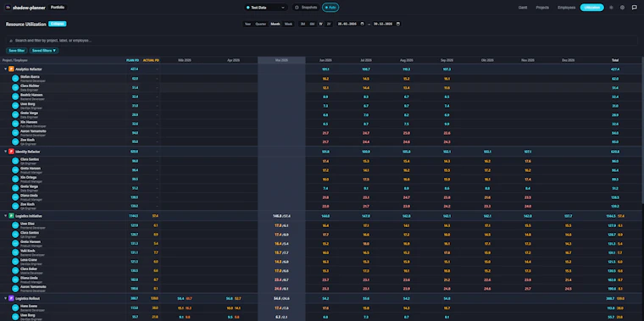
Task: Open the chat bubble icon
Action: click(x=634, y=8)
